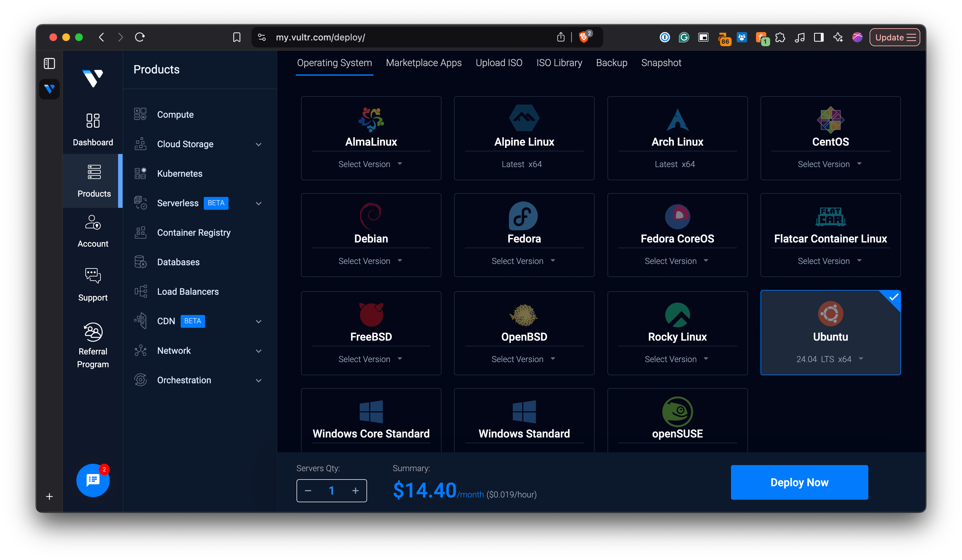
Task: Open the picture-in-picture toolbar icon
Action: point(703,37)
